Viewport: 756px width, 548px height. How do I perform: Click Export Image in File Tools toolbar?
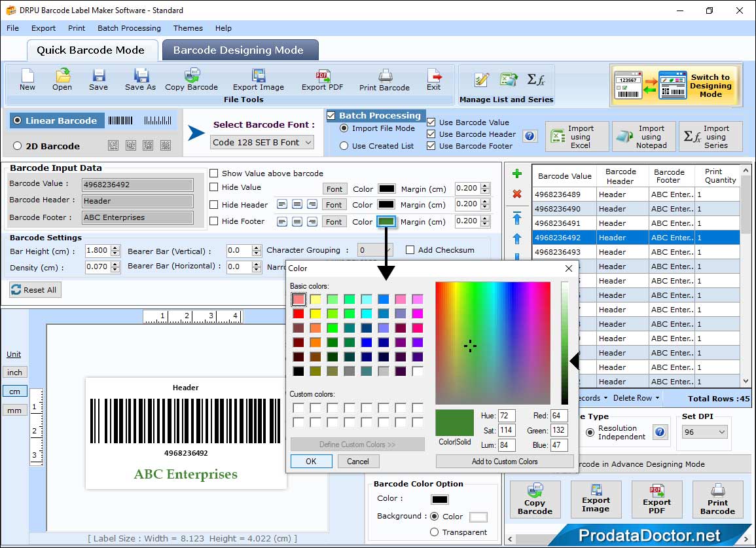click(259, 80)
